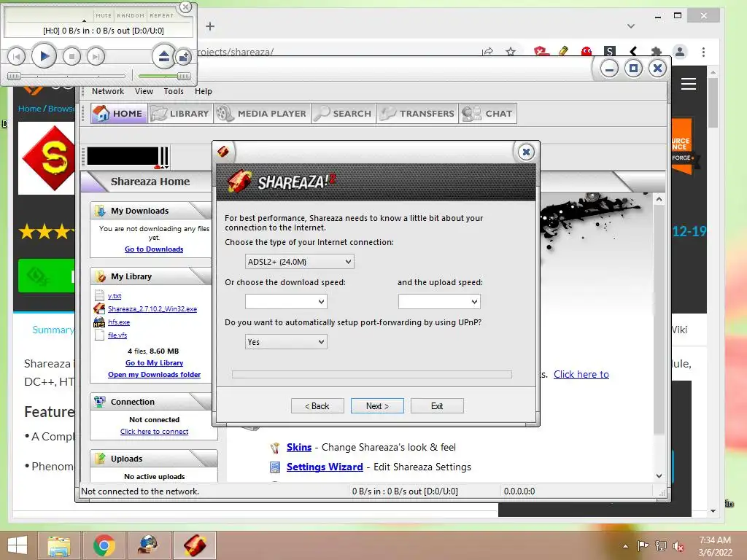Open y.txt in My Library
This screenshot has height=560, width=747.
(x=115, y=296)
